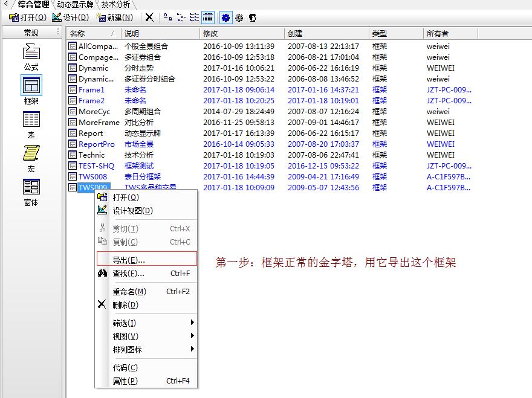Expand the 排列图标 submenu
Image resolution: width=532 pixels, height=398 pixels.
(146, 349)
